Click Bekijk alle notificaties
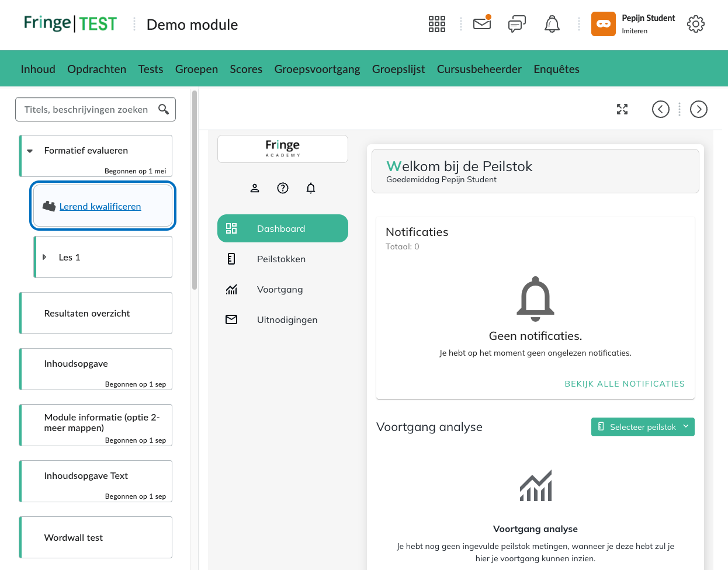Screen dimensions: 728x570 tap(624, 384)
